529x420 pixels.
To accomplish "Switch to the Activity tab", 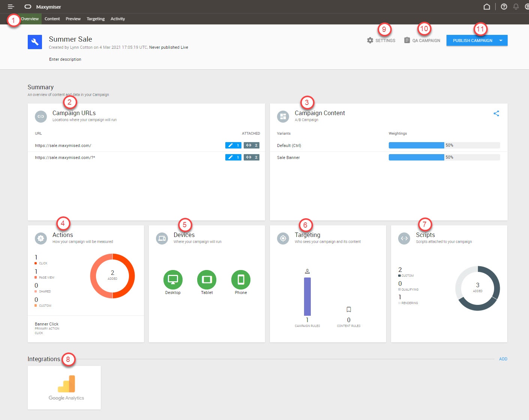I will [x=118, y=19].
